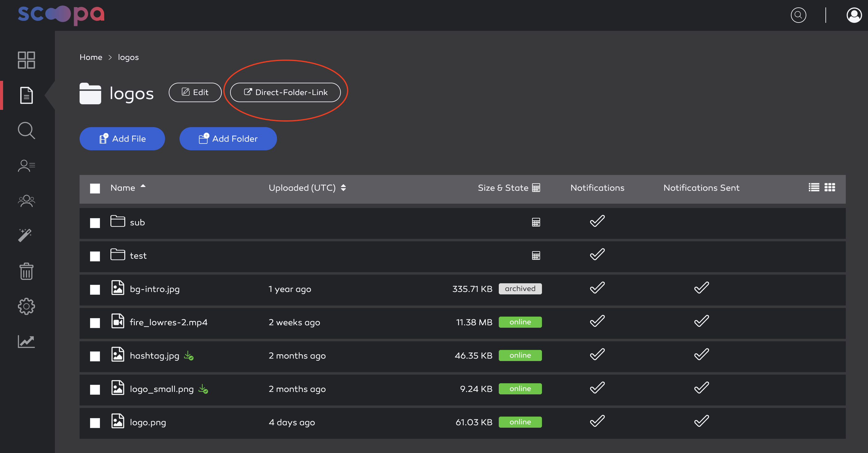Click the online badge on fire_lowres-2.mp4
Image resolution: width=868 pixels, height=453 pixels.
coord(520,322)
